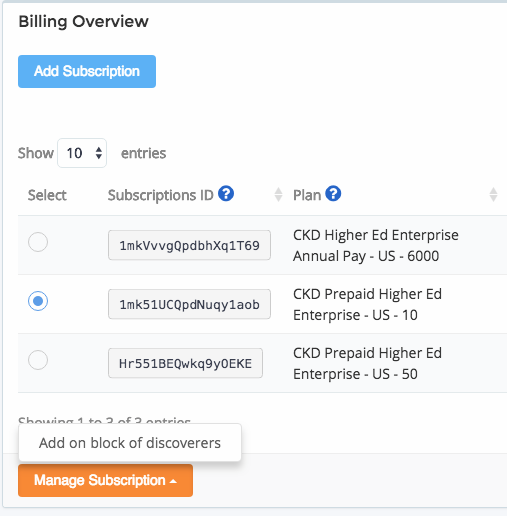
Task: Collapse the Manage Subscription dropdown button
Action: point(105,480)
